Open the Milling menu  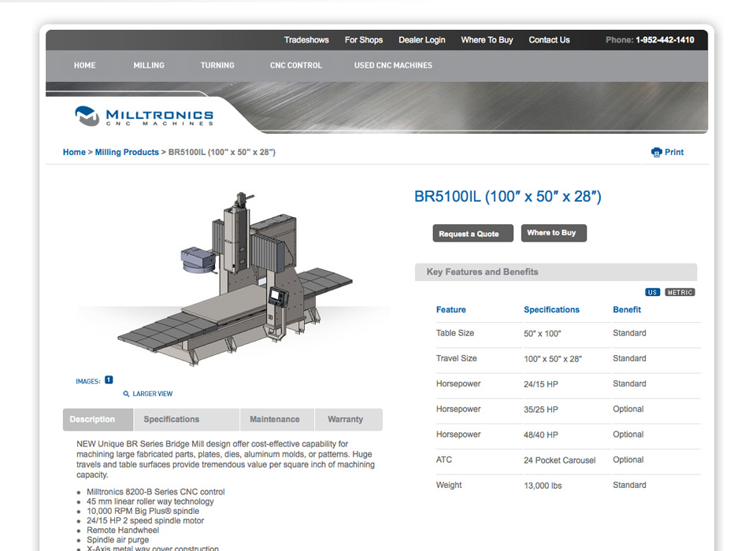[x=149, y=65]
